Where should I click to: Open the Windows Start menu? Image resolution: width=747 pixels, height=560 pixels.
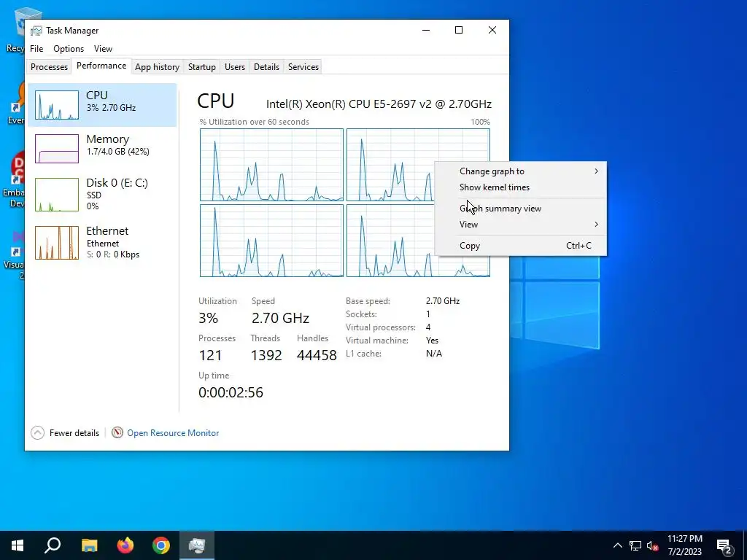coord(18,545)
